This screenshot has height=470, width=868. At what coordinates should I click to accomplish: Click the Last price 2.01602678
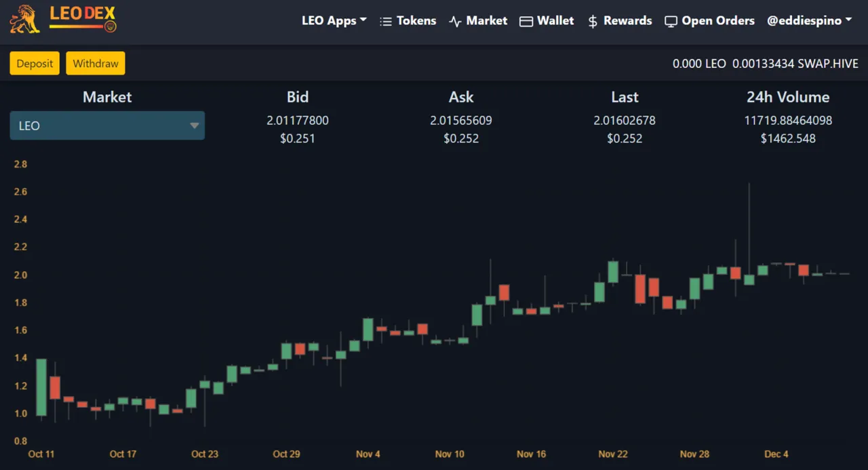pos(625,120)
